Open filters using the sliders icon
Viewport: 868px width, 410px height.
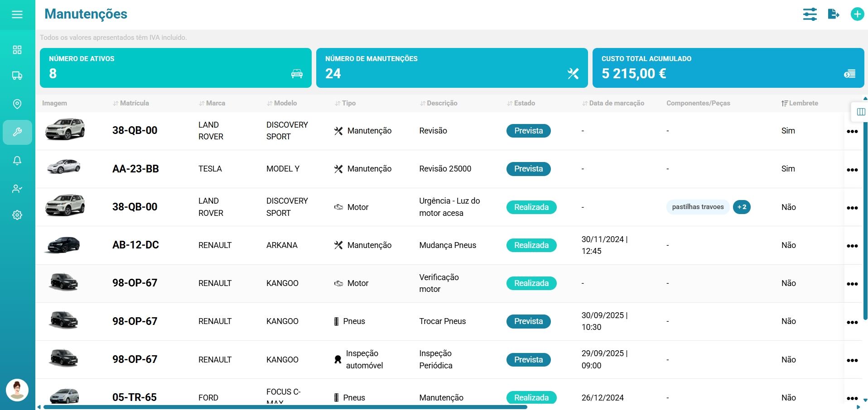tap(810, 14)
